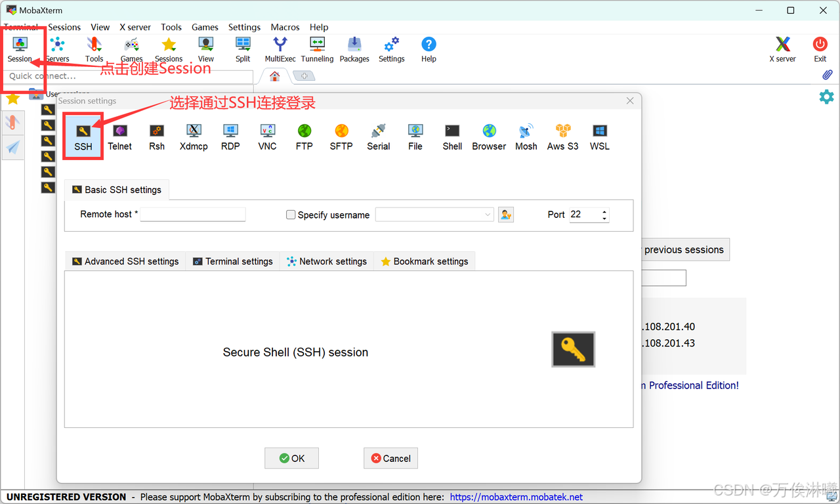The image size is (840, 504).
Task: Activate the MultiExec toolbar icon
Action: pyautogui.click(x=280, y=49)
